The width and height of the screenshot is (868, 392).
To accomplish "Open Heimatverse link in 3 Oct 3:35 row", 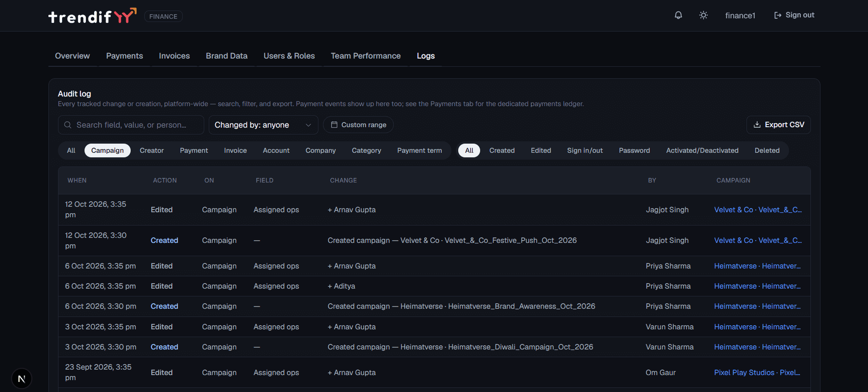I will (757, 327).
